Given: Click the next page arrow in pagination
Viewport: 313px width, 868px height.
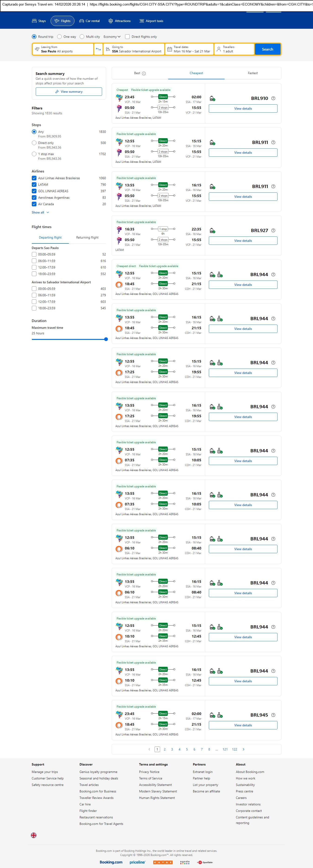Looking at the screenshot, I should 244,749.
